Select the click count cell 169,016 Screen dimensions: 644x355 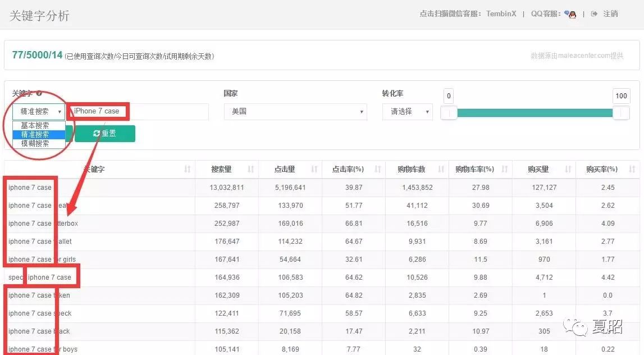coord(290,224)
